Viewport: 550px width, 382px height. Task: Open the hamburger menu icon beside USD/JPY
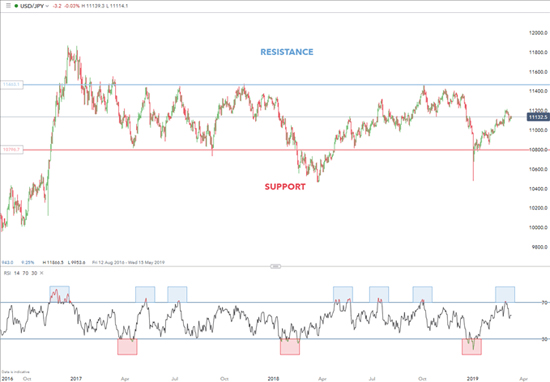click(8, 6)
